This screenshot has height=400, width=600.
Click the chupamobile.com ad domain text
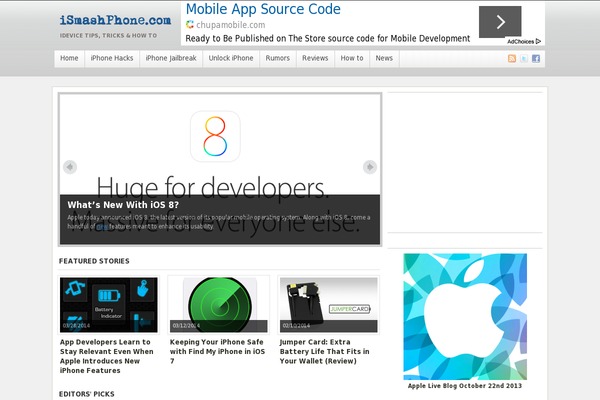click(x=231, y=25)
